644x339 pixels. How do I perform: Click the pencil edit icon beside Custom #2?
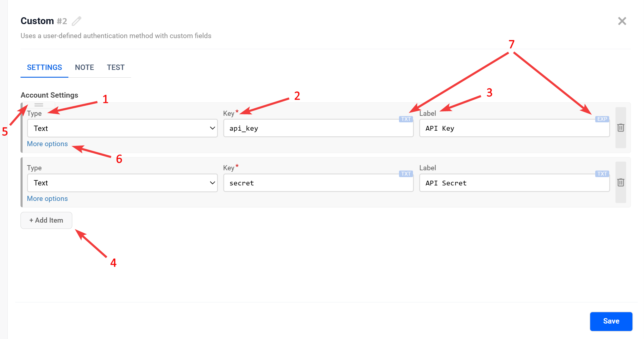(76, 21)
